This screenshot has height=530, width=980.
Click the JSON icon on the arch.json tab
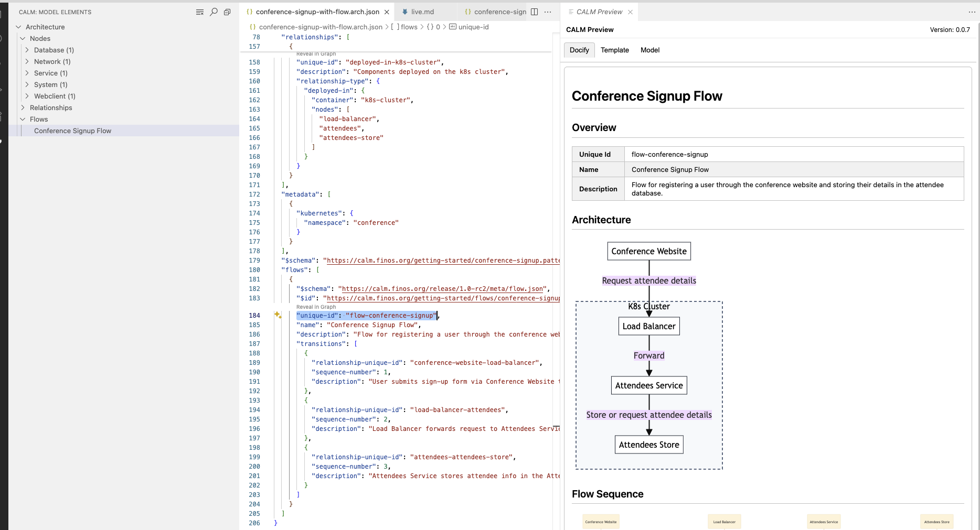[251, 12]
